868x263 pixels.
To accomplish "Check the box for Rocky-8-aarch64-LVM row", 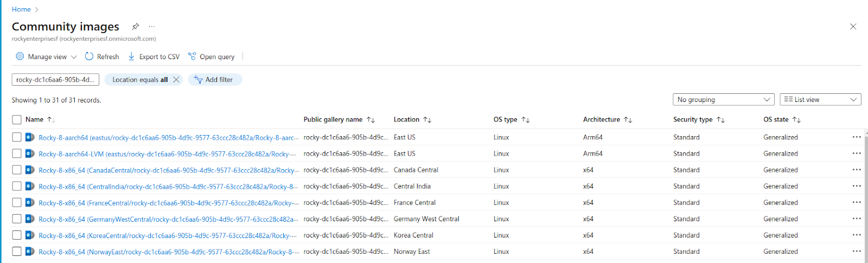I will coord(17,154).
